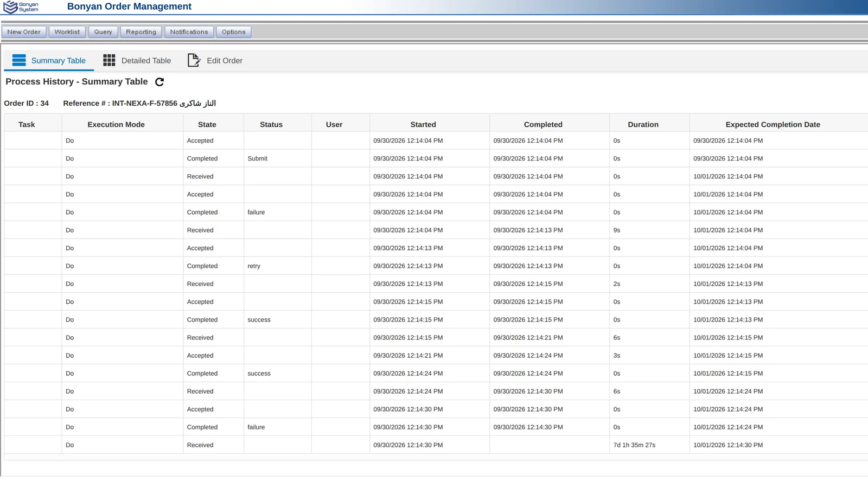Click the 'Submit' status cell
The height and width of the screenshot is (488, 868).
277,158
